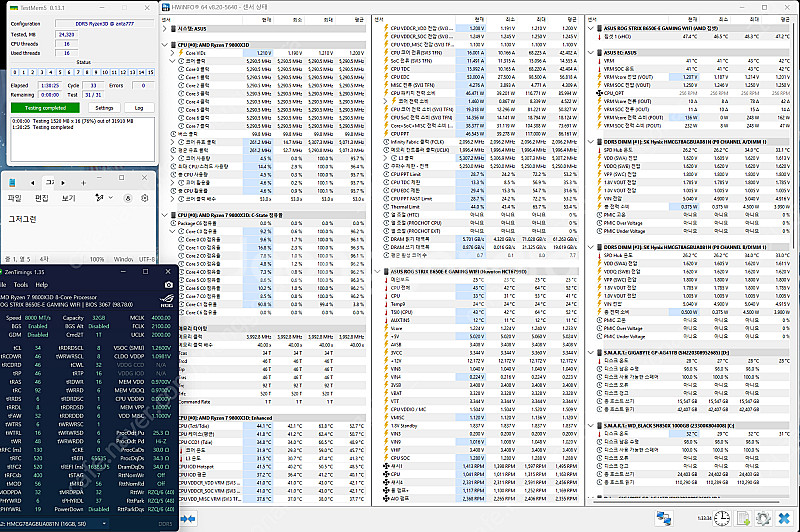This screenshot has width=800, height=532.
Task: Collapse ASUS EC: ASUS sensor group
Action: click(591, 53)
